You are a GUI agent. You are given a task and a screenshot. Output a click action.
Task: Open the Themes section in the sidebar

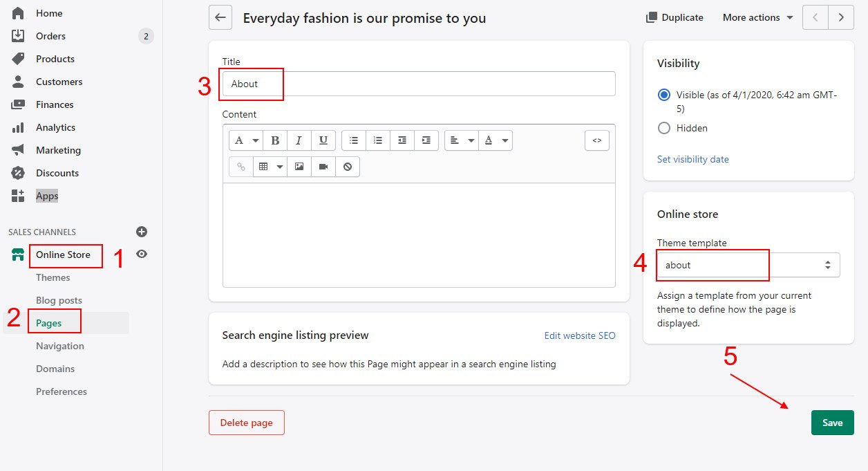[x=53, y=277]
